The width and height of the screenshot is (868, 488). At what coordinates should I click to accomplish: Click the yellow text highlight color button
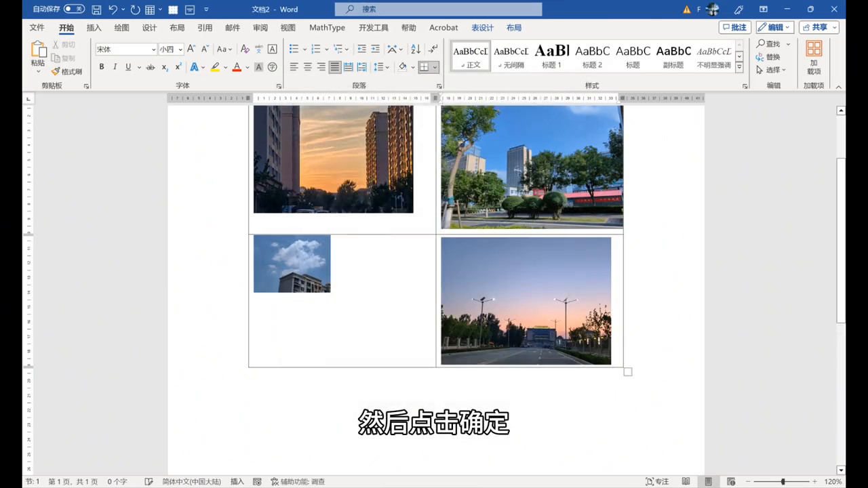[215, 67]
